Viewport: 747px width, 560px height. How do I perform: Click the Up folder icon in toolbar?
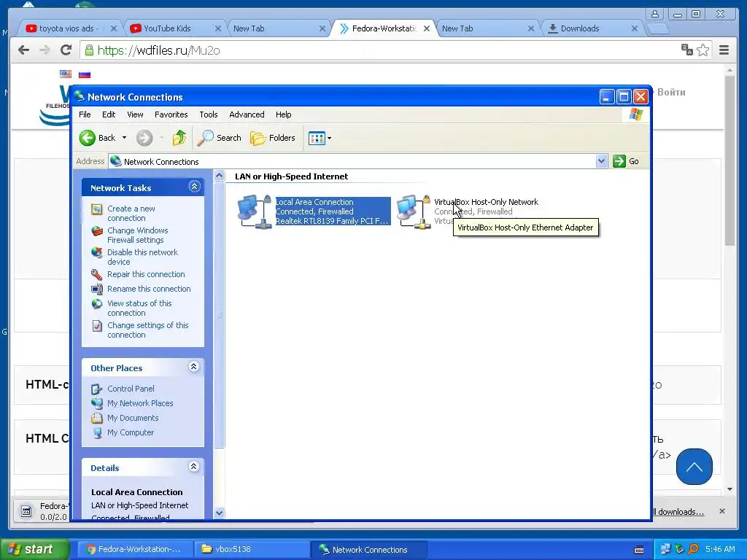point(179,138)
